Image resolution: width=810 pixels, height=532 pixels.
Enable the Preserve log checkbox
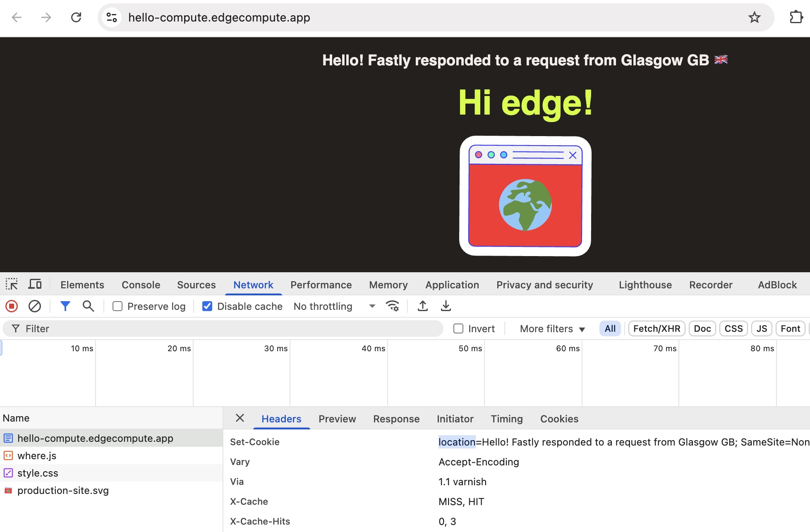118,306
